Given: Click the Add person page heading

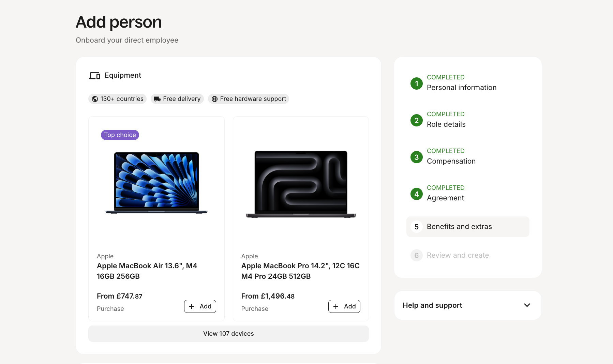Looking at the screenshot, I should (x=119, y=22).
